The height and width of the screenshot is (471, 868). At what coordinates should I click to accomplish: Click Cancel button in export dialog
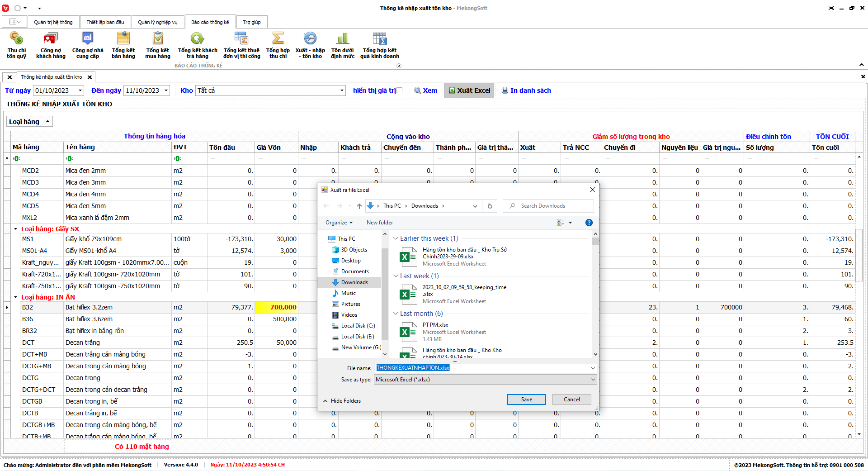[x=571, y=400]
